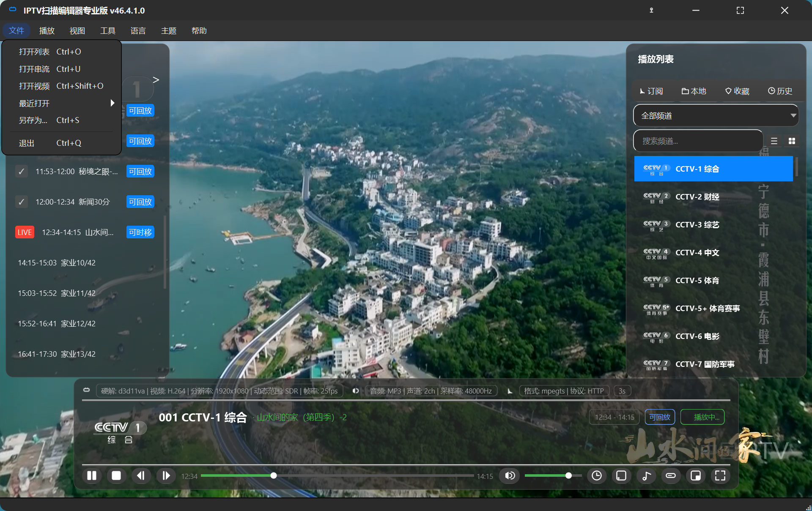Viewport: 812px width, 511px height.
Task: Click 可时移 for the live 山水间 program
Action: pos(140,232)
